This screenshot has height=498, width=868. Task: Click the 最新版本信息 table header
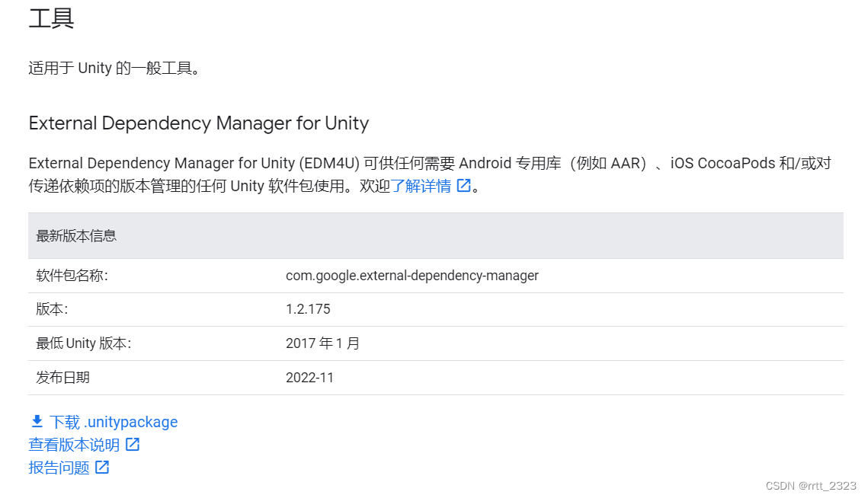pyautogui.click(x=436, y=236)
